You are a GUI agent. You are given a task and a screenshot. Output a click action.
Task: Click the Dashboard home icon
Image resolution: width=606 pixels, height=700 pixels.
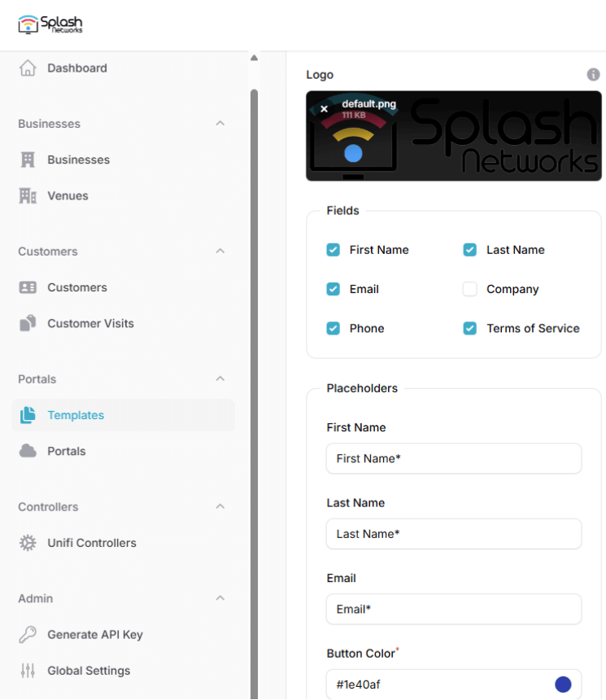click(x=28, y=68)
